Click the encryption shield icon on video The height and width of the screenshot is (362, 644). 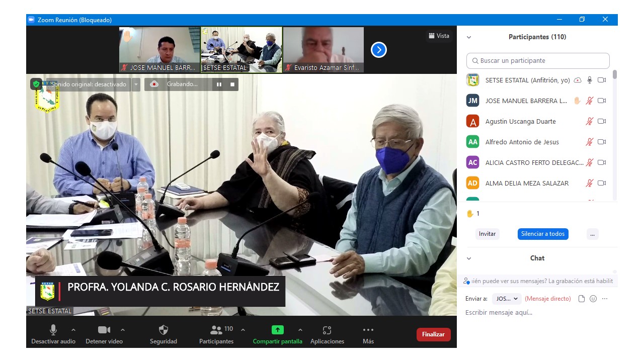[36, 84]
